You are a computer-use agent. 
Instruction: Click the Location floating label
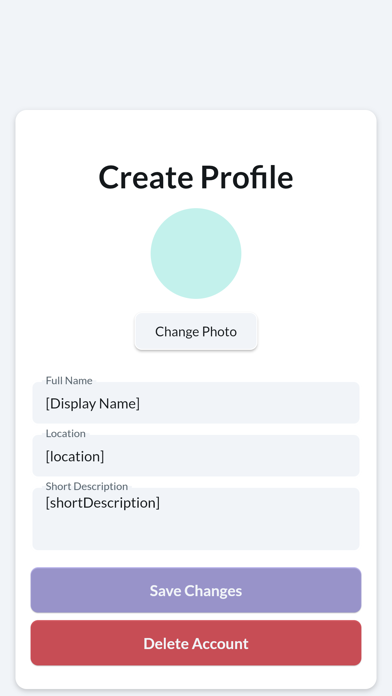[66, 434]
